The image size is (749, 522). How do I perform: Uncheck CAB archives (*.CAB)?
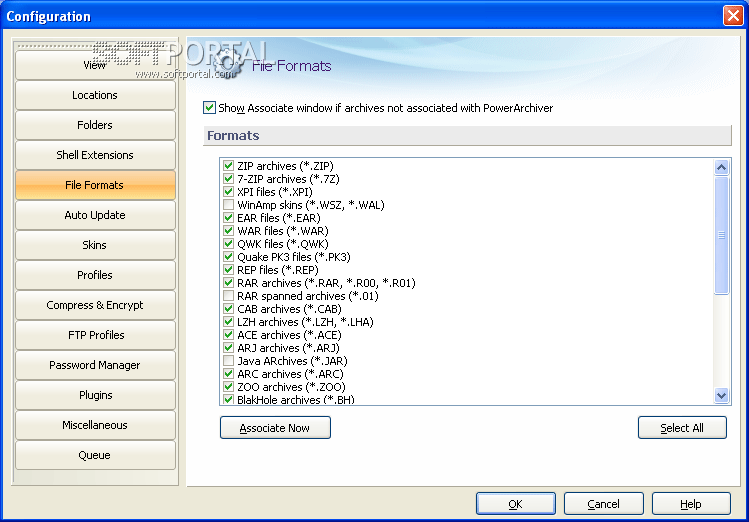228,309
